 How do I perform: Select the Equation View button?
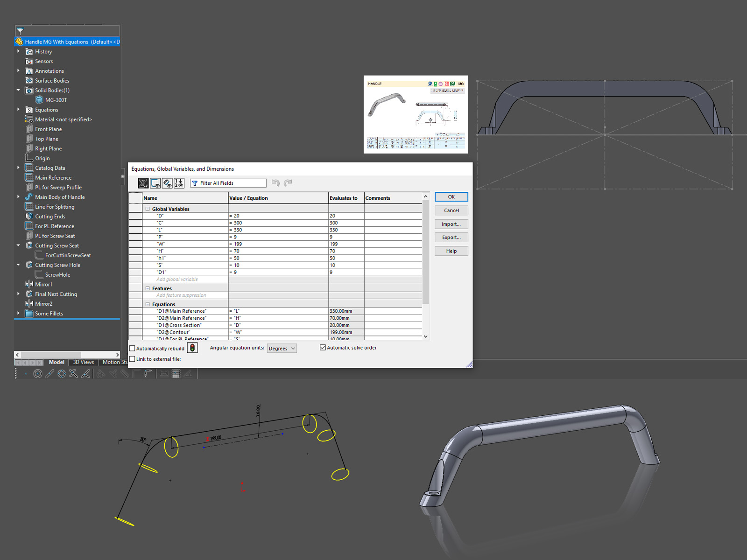coord(143,183)
